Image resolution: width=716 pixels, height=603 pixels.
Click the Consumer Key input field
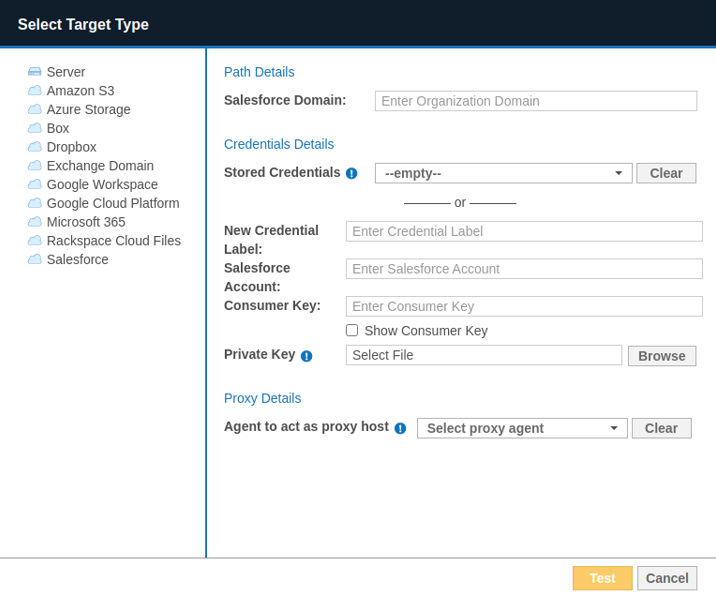tap(523, 306)
